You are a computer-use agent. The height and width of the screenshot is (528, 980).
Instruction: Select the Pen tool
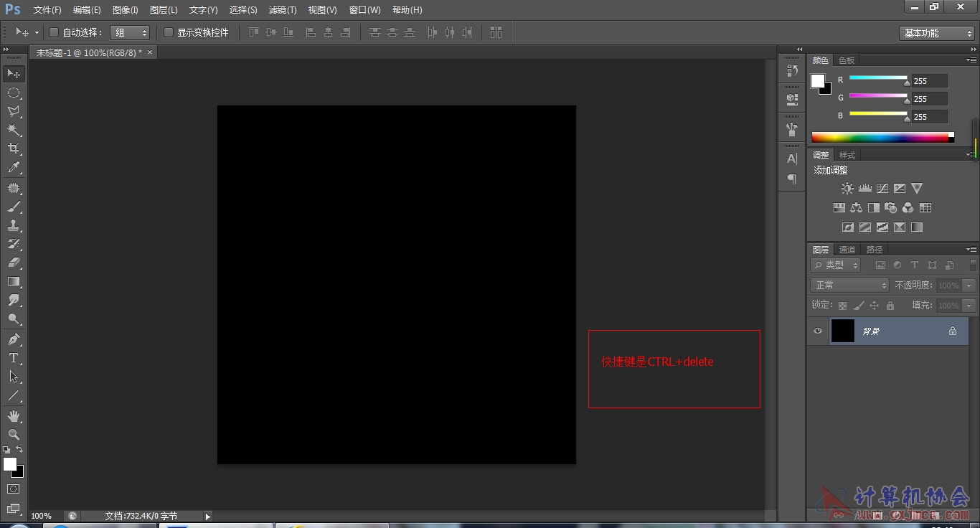14,339
